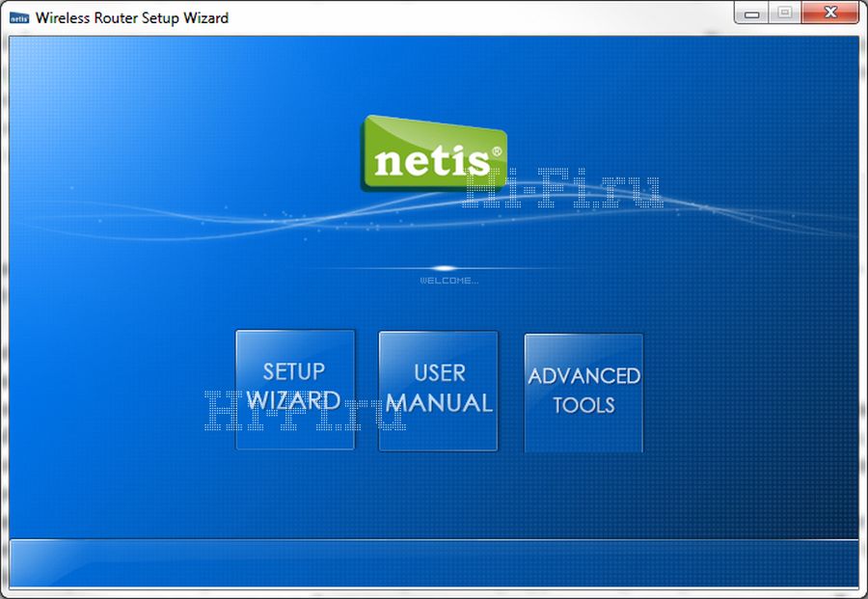Click empty title bar area right of title

point(482,17)
